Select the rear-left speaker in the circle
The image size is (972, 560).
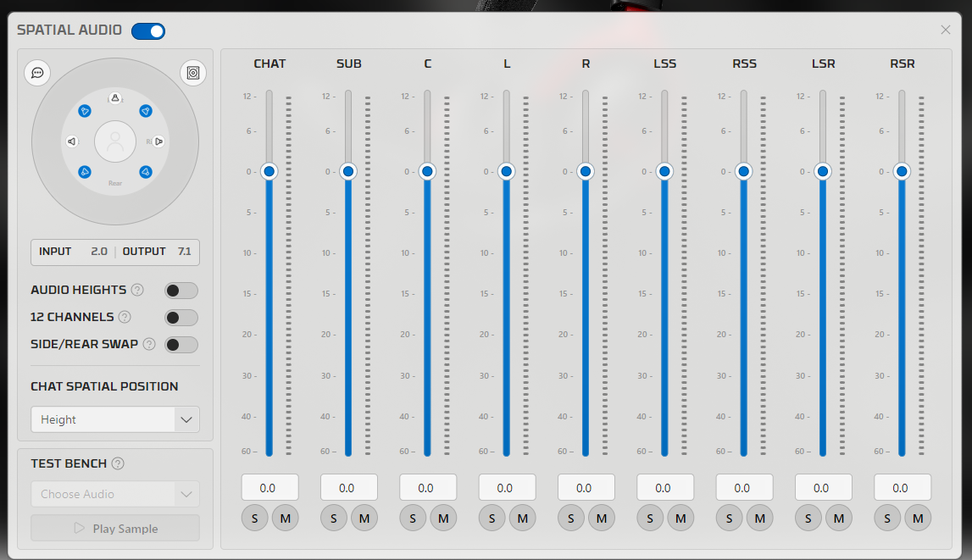click(85, 172)
